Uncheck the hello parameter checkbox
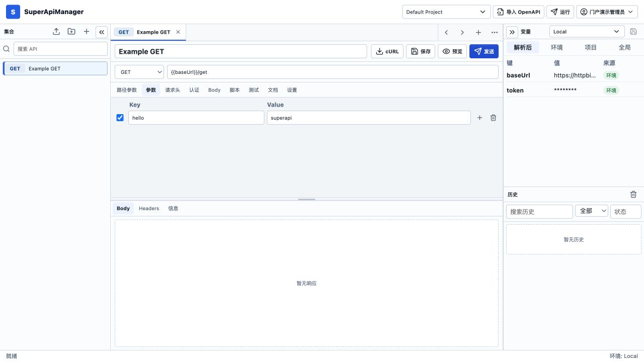The width and height of the screenshot is (644, 362). [x=120, y=118]
